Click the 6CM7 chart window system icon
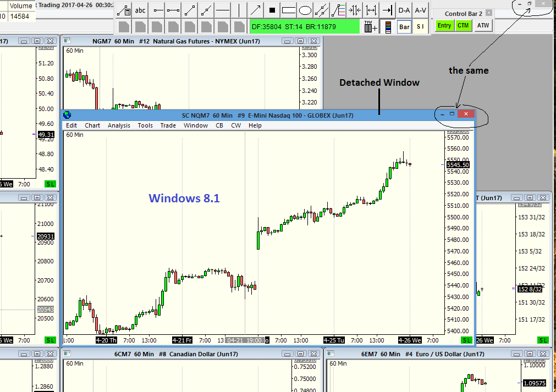 (x=67, y=354)
